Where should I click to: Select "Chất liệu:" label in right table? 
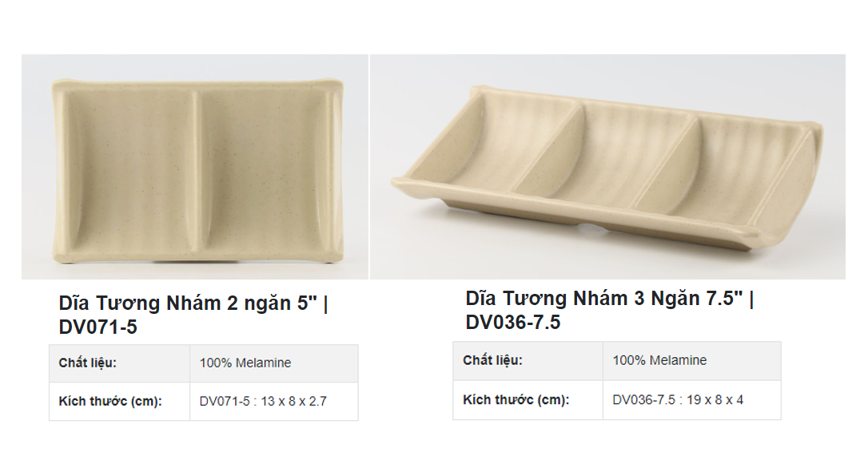coord(492,361)
